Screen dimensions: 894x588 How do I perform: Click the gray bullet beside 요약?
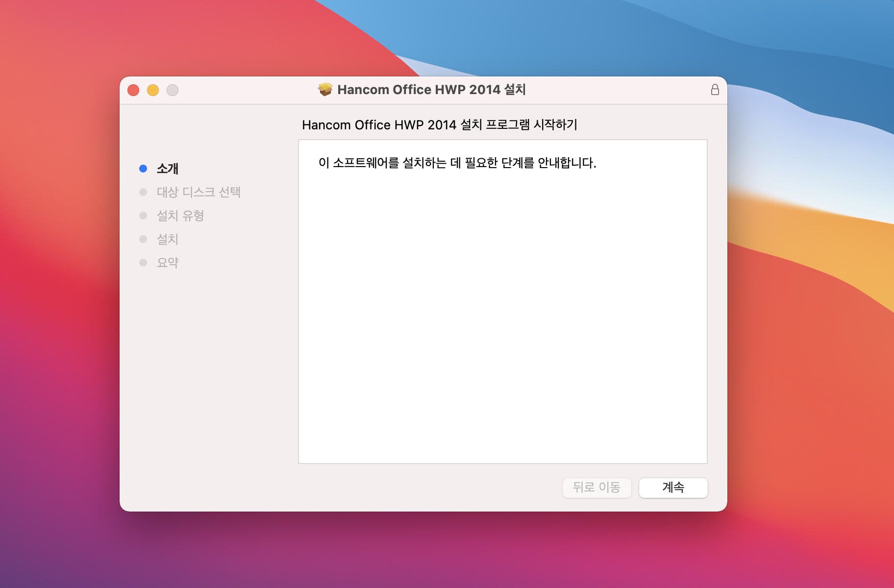point(143,263)
